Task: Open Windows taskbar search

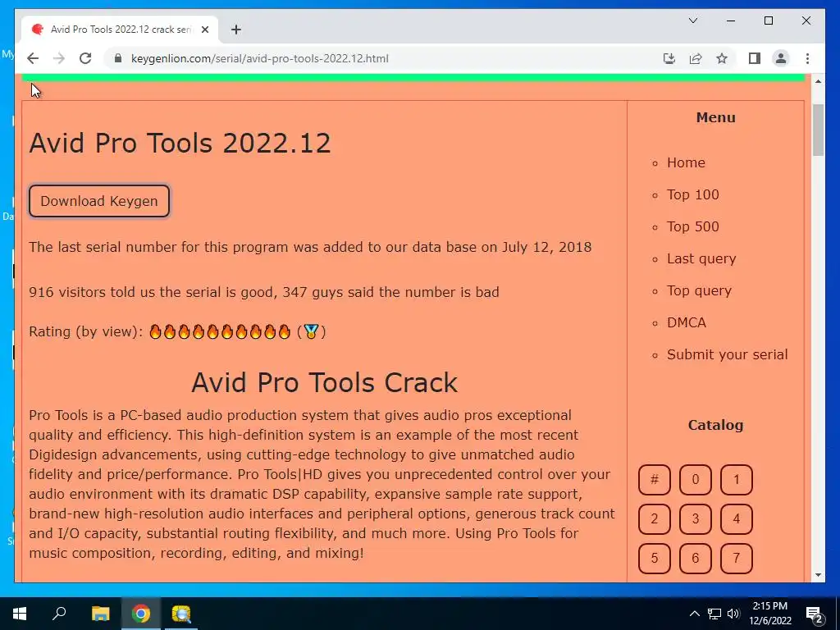Action: [59, 614]
